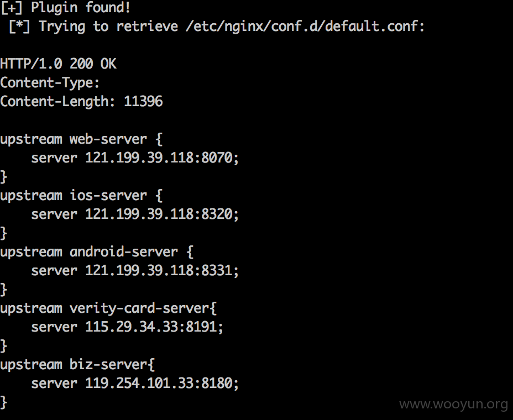
Task: Click the 'upstream verity-card-server' line
Action: pos(108,308)
